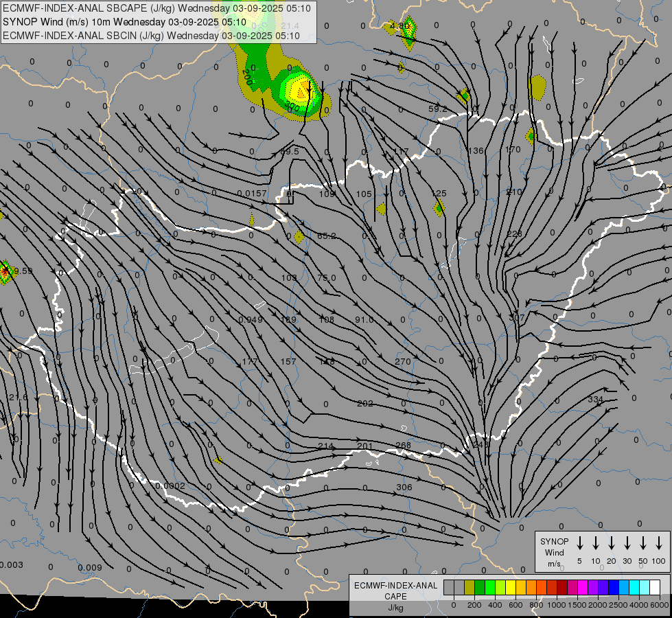Click the ECMWF-INDEX-ANAL CAPE legend title

tap(395, 591)
